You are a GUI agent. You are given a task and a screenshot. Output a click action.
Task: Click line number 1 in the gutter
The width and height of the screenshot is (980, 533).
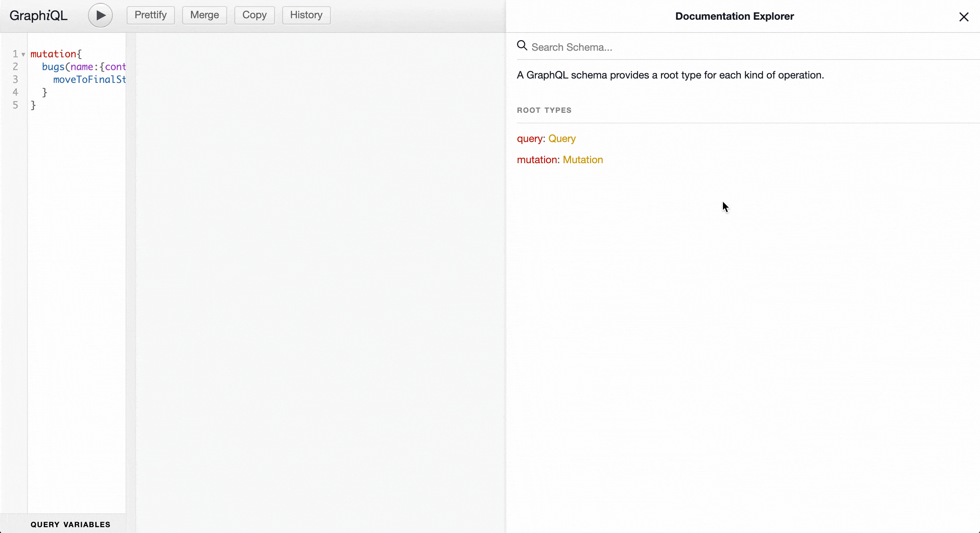tap(15, 54)
